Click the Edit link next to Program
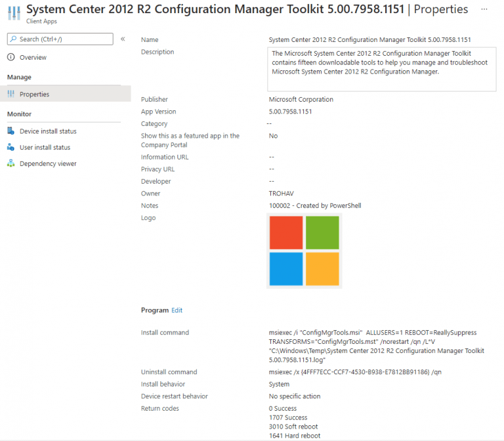 pyautogui.click(x=177, y=310)
